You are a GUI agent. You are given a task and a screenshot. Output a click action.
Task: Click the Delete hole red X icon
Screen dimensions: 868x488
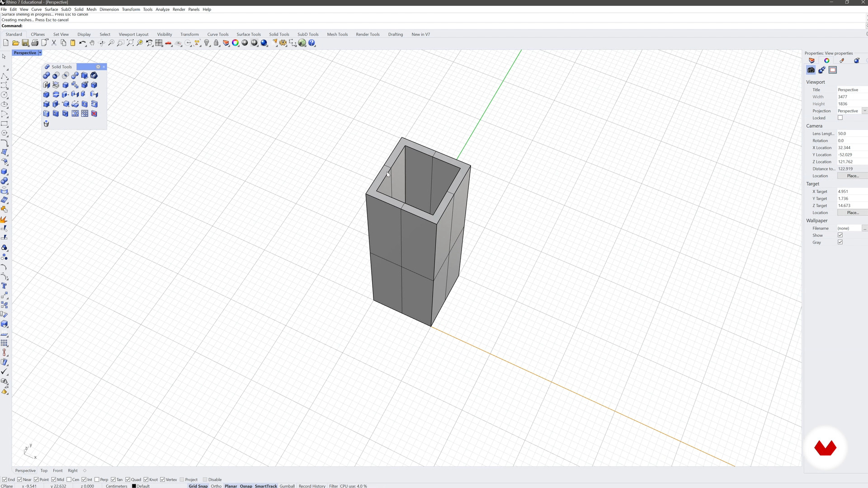click(94, 113)
